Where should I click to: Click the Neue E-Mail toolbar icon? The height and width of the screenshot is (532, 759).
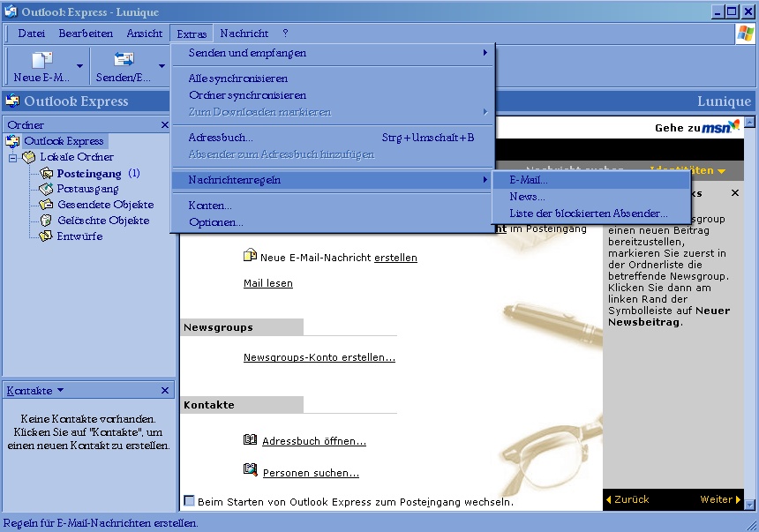coord(42,60)
